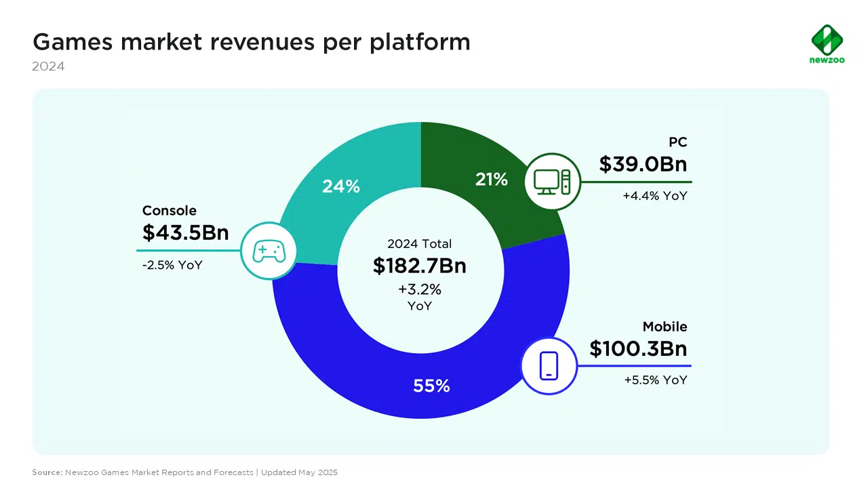
Task: Click the $100.3Bn Mobile revenue figure
Action: tap(637, 349)
